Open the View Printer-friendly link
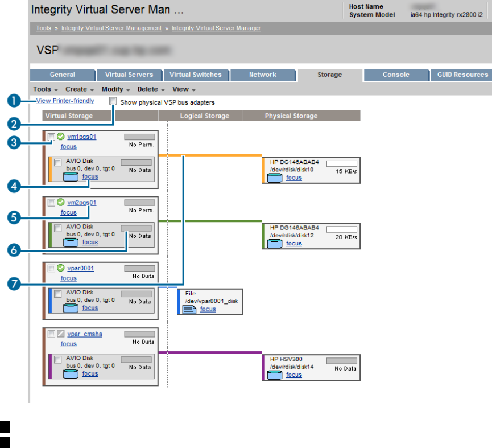Image resolution: width=492 pixels, height=448 pixels. click(65, 101)
